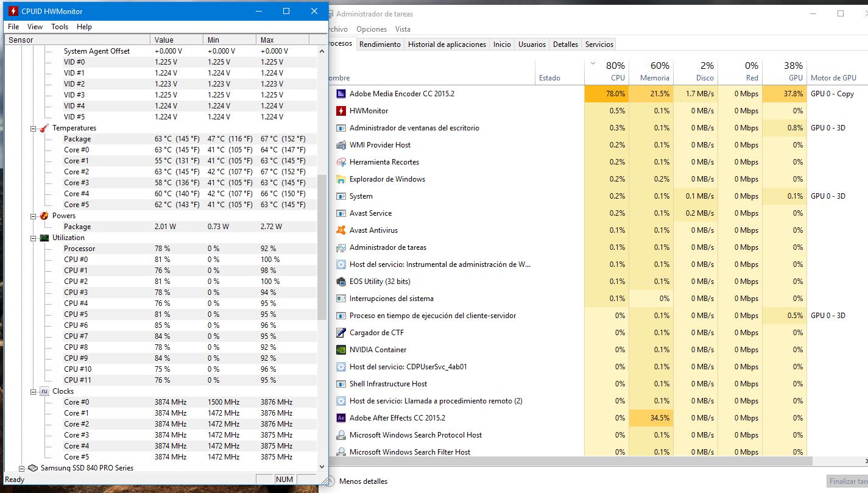
Task: Click the Administrador de ventanas del escritorio icon
Action: pos(341,128)
